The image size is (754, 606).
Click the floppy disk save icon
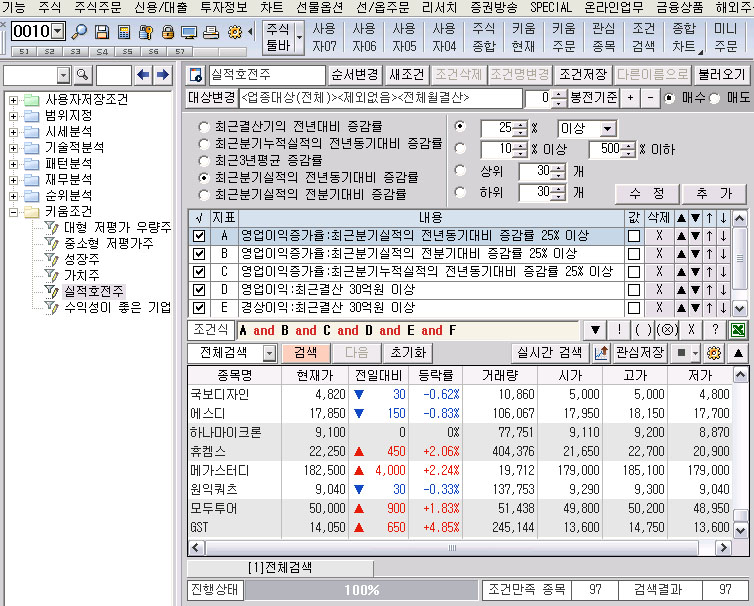(x=101, y=32)
